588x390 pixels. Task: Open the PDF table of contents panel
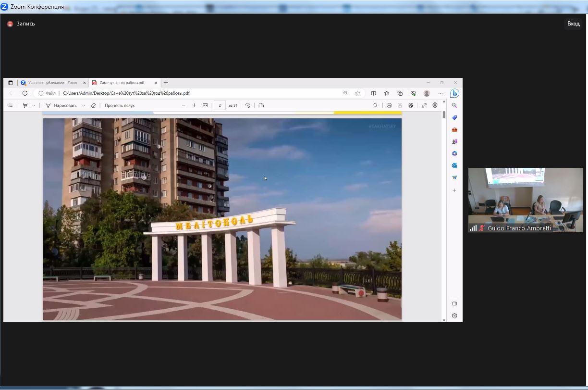click(x=10, y=105)
